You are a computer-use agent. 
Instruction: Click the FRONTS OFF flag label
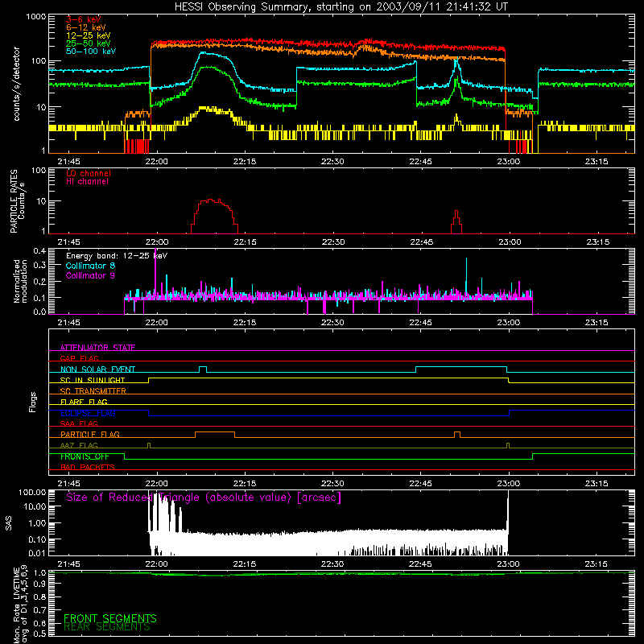(x=85, y=456)
